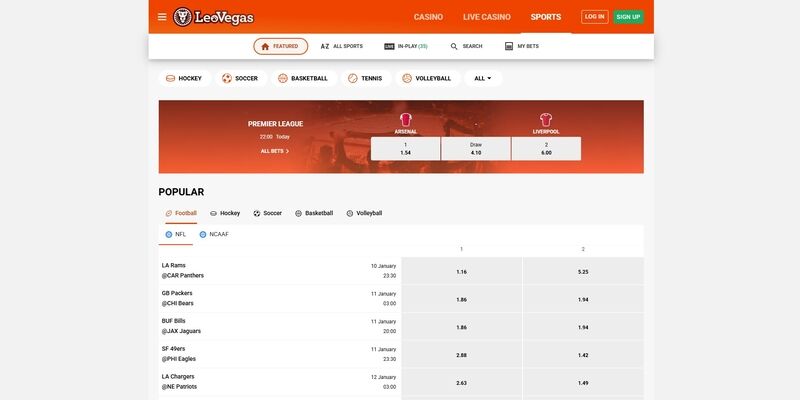Pick NE Patriots odds 1.49
Screen dimensions: 800x400
pos(583,383)
